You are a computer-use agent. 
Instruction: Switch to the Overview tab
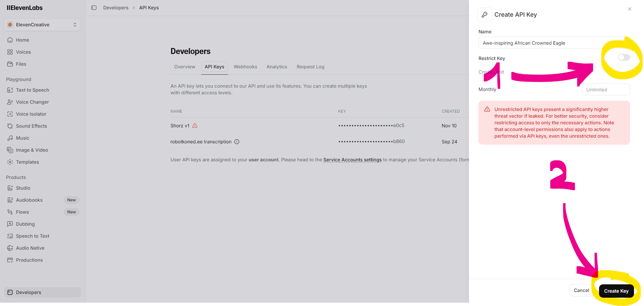pos(184,67)
